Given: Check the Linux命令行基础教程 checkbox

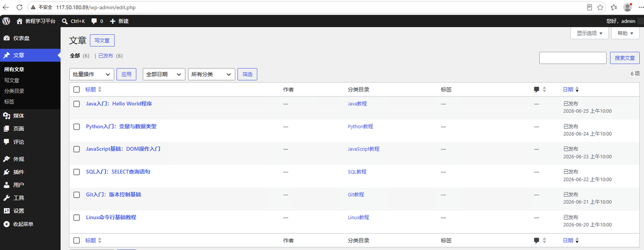Looking at the screenshot, I should tap(76, 217).
